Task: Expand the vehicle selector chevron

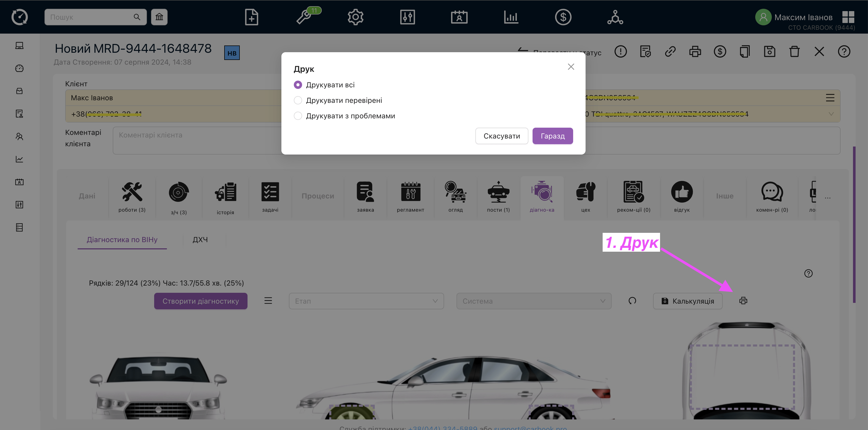Action: pyautogui.click(x=831, y=114)
